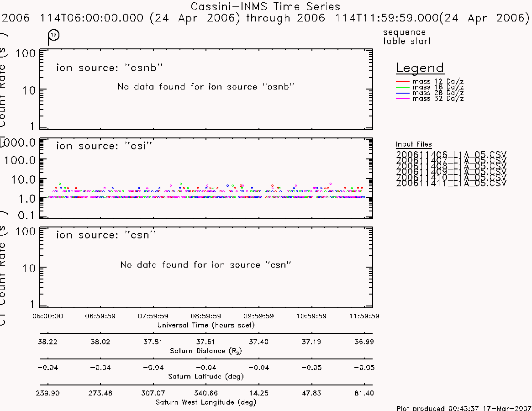Click the 10 tick label of the osnb panel
The width and height of the screenshot is (532, 411).
tap(29, 90)
